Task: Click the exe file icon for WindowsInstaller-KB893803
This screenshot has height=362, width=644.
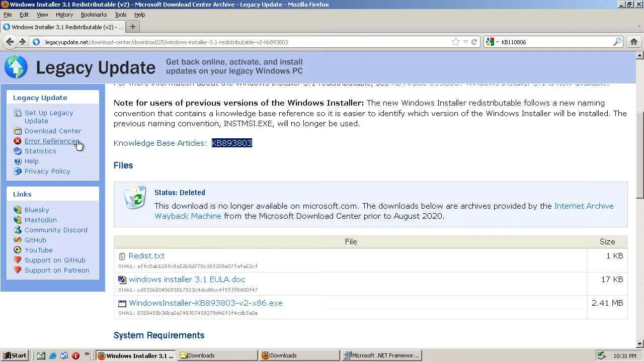Action: [122, 303]
